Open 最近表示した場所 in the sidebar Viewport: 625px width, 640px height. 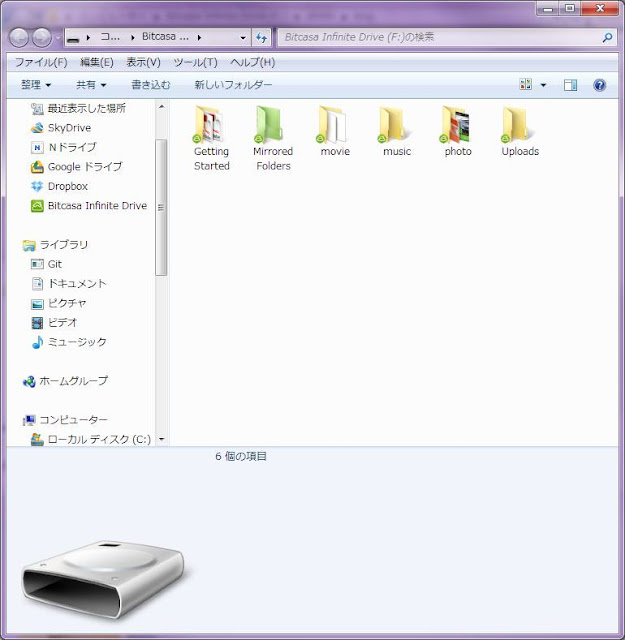(x=78, y=108)
